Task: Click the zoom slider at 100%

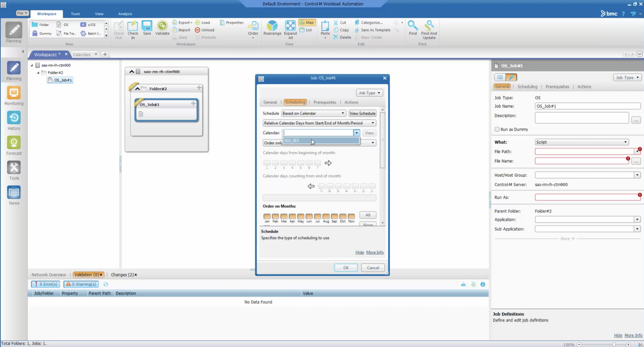Action: click(614, 344)
